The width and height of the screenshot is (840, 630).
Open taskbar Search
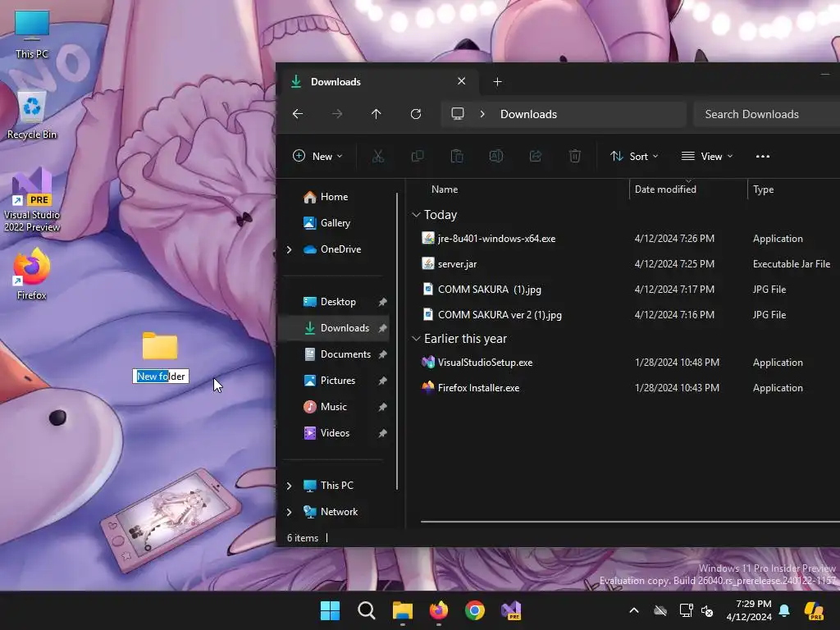(367, 610)
